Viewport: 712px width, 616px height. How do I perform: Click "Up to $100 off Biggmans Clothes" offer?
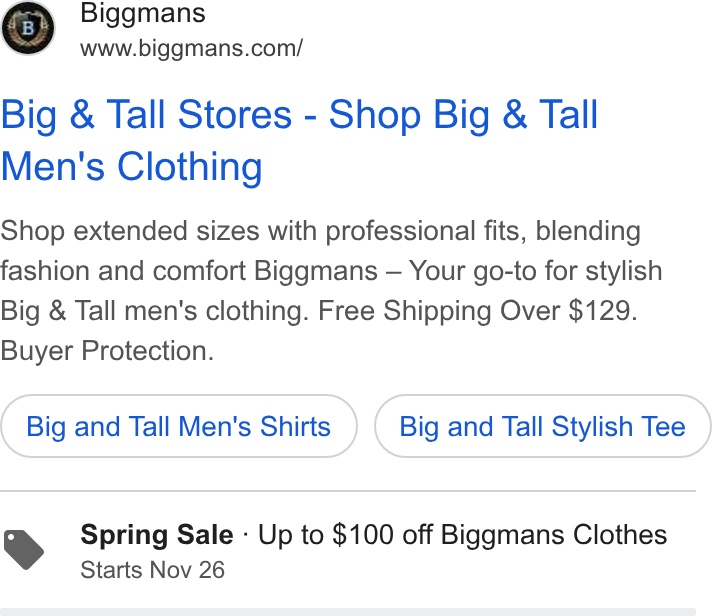(462, 534)
